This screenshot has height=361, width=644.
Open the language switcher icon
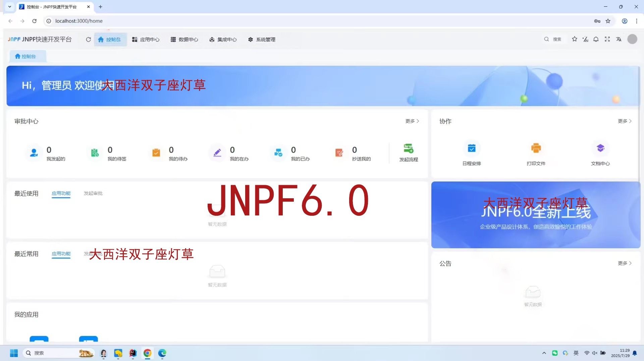click(x=619, y=39)
